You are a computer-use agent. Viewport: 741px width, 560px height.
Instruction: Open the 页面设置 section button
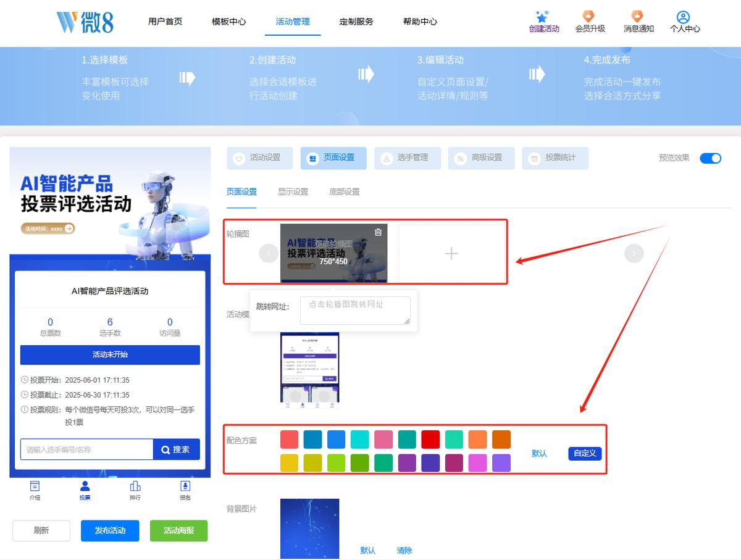pyautogui.click(x=333, y=158)
